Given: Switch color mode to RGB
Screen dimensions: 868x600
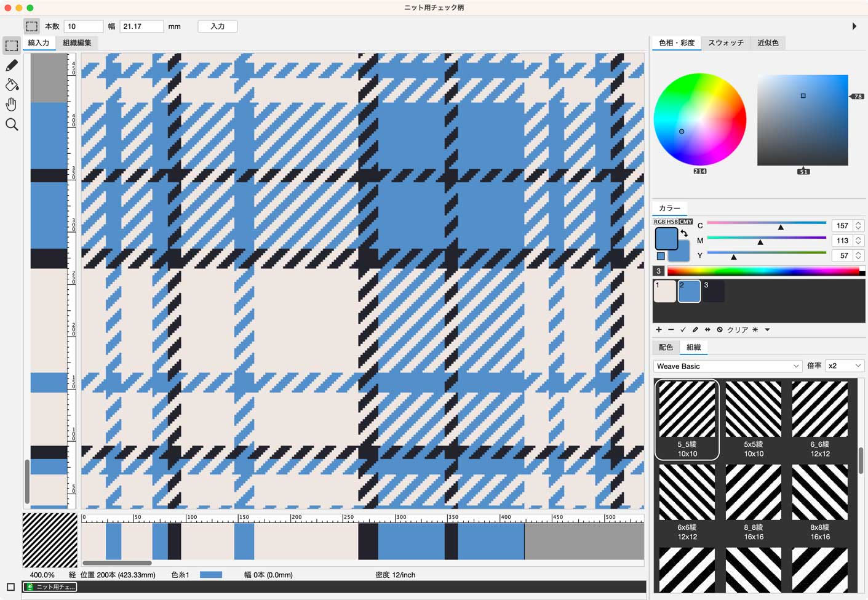Looking at the screenshot, I should coord(659,222).
